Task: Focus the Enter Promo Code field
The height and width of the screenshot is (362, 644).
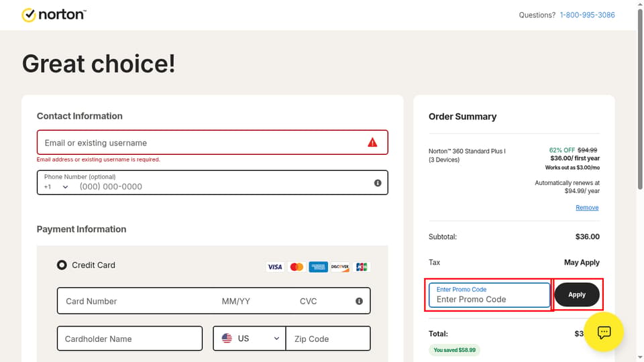Action: tap(490, 295)
